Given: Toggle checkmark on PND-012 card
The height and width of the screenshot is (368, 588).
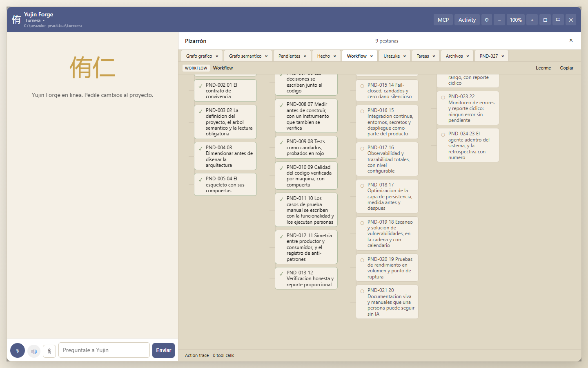Looking at the screenshot, I should pyautogui.click(x=281, y=237).
